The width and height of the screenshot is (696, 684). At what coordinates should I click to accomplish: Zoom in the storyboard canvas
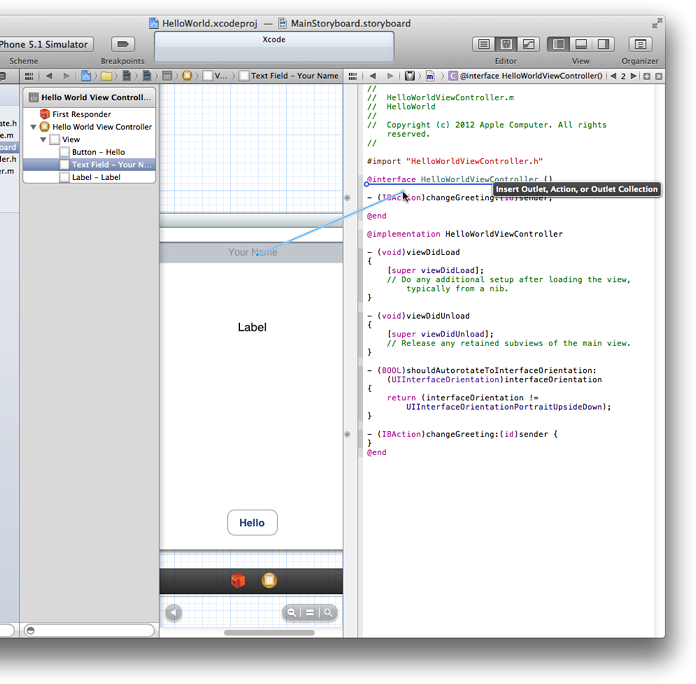327,613
